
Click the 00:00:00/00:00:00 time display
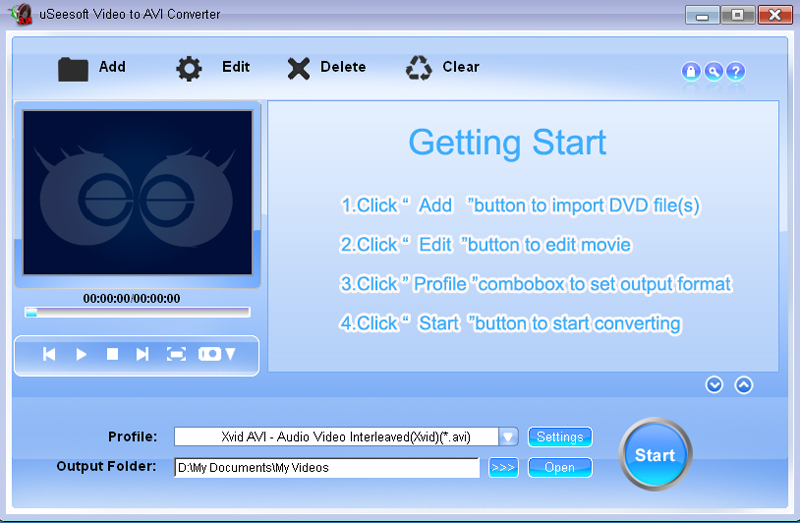coord(132,298)
